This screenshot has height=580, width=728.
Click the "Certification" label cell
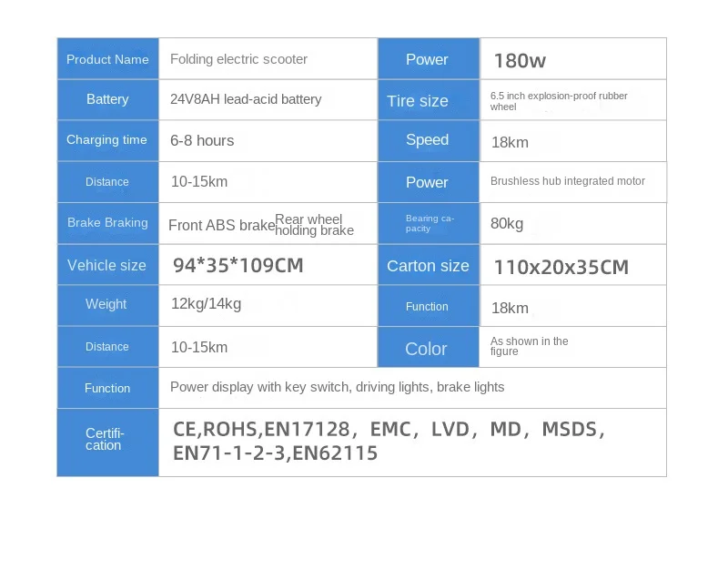click(107, 443)
